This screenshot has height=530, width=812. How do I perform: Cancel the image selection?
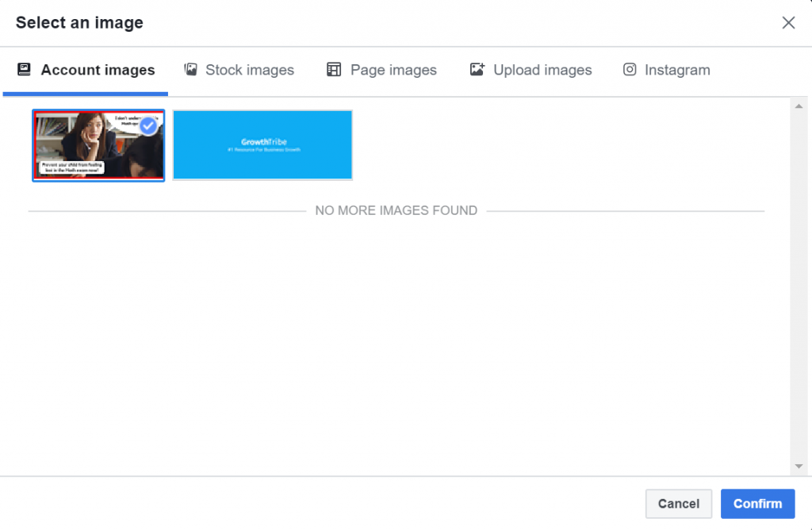pos(679,504)
